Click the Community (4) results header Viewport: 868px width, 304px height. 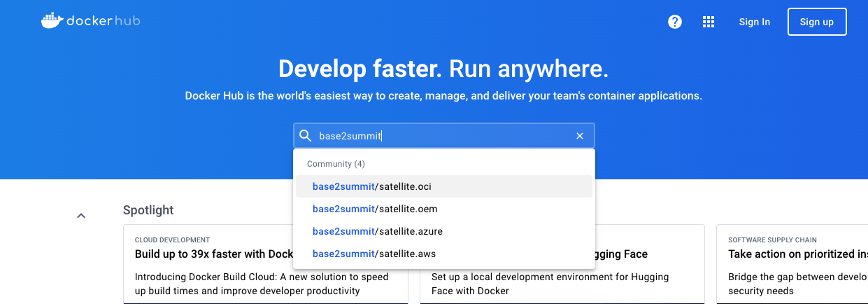(x=336, y=164)
